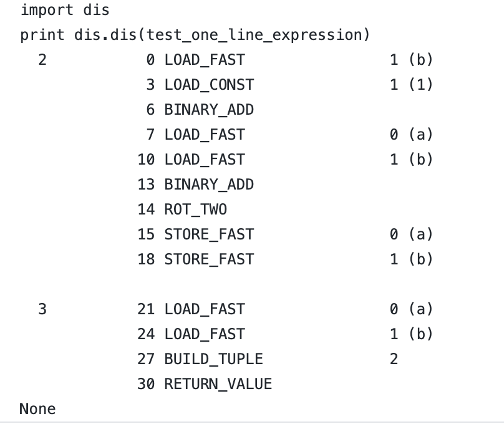Click the source line number 2
The image size is (504, 424).
[42, 60]
